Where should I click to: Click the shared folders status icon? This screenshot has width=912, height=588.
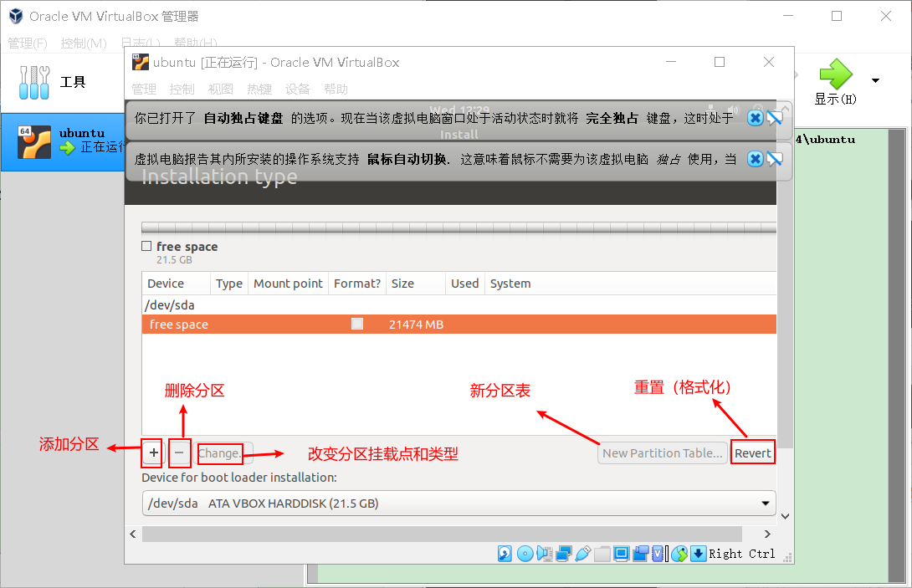click(x=602, y=554)
